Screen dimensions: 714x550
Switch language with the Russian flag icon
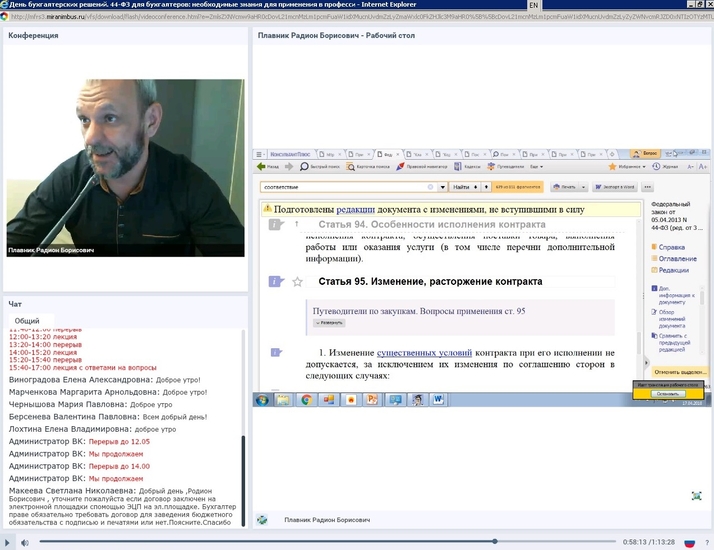(x=690, y=543)
